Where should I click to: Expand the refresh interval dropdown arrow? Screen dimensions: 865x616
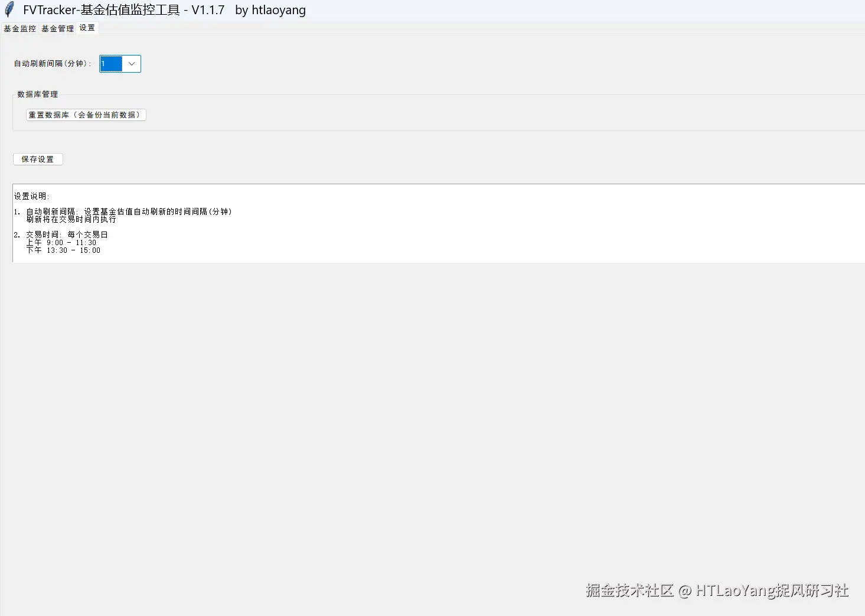tap(132, 64)
